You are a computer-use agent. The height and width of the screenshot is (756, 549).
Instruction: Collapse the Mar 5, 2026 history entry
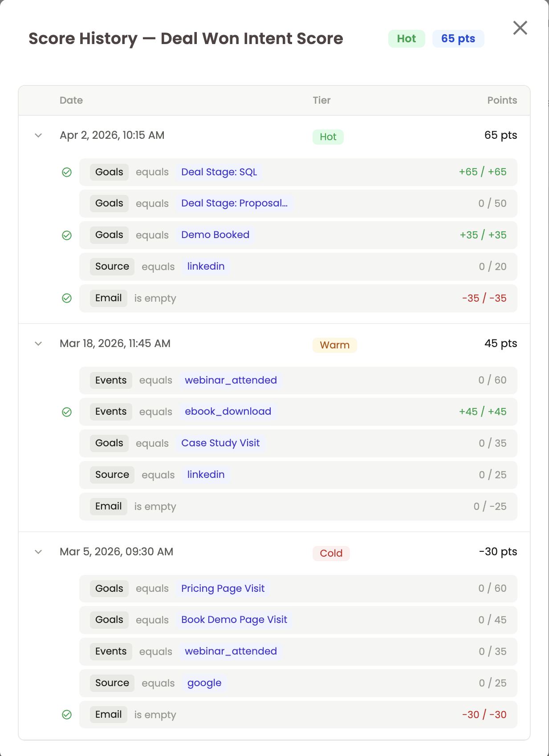(38, 552)
